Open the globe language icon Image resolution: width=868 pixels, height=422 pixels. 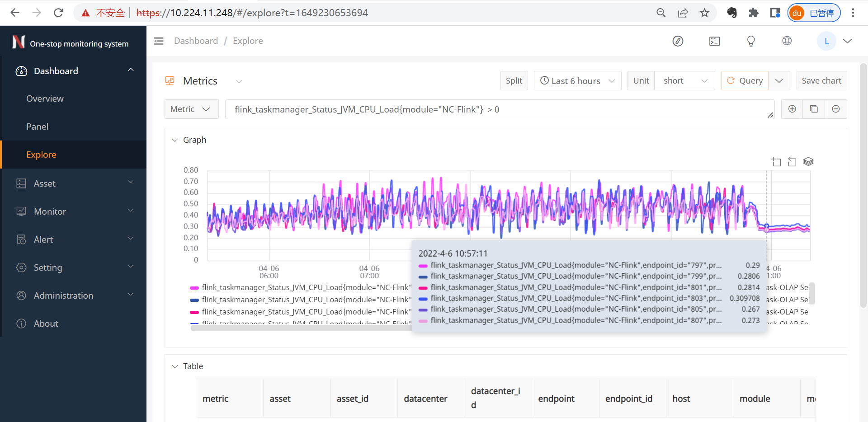pyautogui.click(x=787, y=41)
